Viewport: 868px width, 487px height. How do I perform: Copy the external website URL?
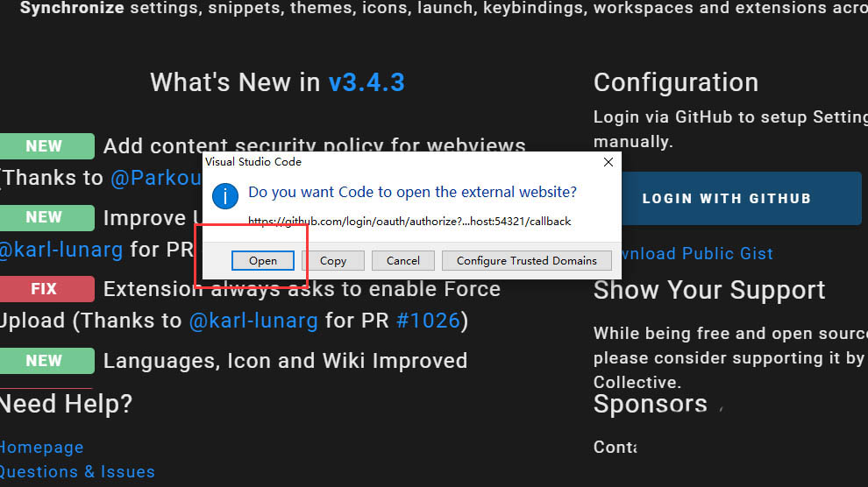click(x=332, y=260)
